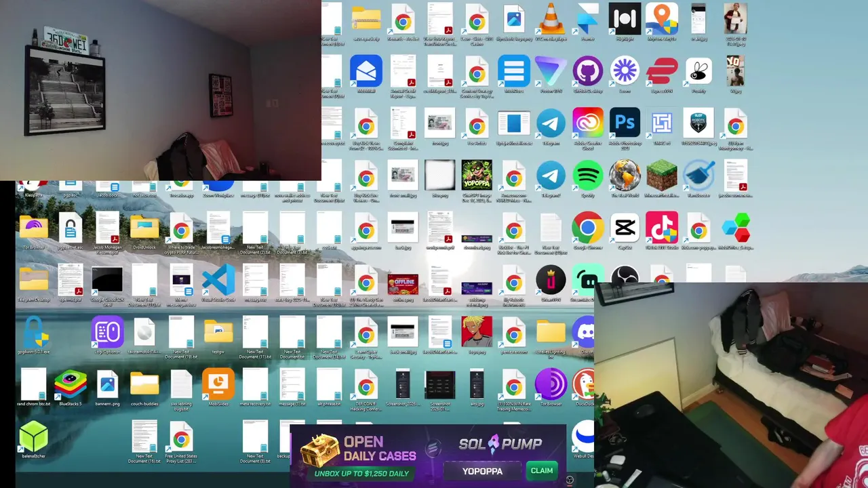Select the Proxifly fly icon
868x488 pixels.
698,72
